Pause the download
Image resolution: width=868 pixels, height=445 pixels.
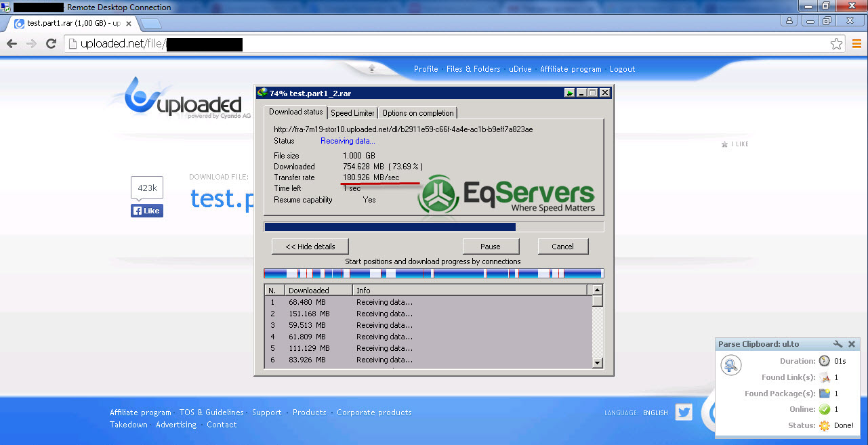pyautogui.click(x=491, y=247)
